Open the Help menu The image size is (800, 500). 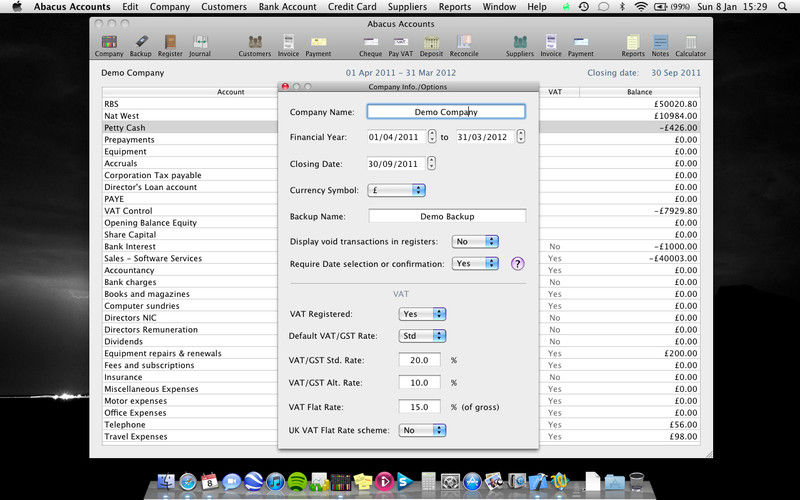point(537,7)
